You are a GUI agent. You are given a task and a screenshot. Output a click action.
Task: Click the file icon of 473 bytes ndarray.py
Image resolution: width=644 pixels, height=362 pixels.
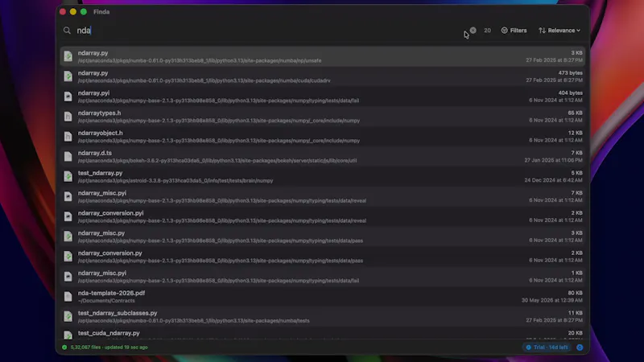coord(68,76)
